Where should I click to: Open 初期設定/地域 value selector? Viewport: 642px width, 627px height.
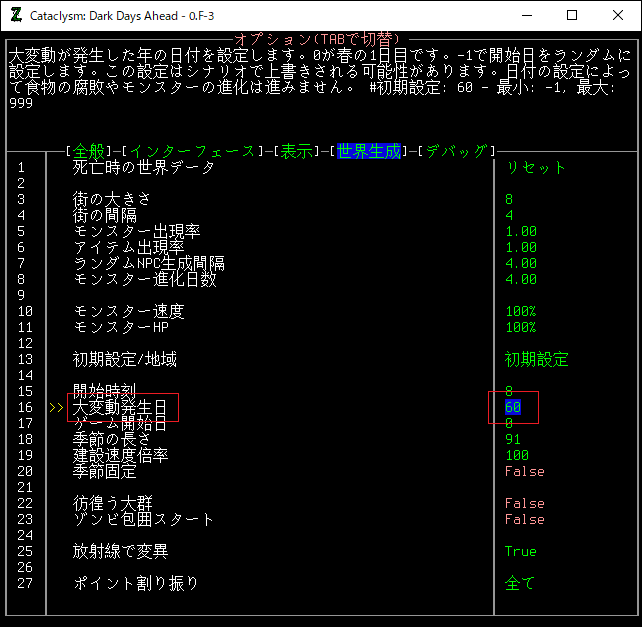[536, 359]
